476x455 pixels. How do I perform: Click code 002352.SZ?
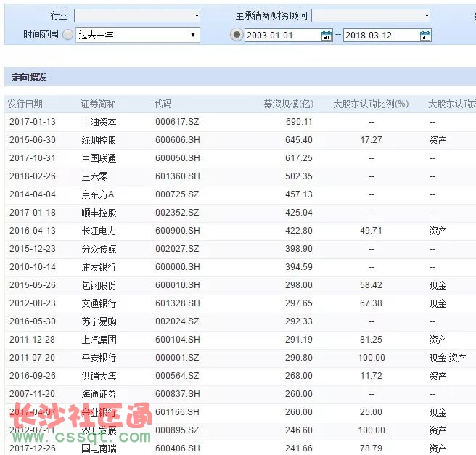click(177, 213)
